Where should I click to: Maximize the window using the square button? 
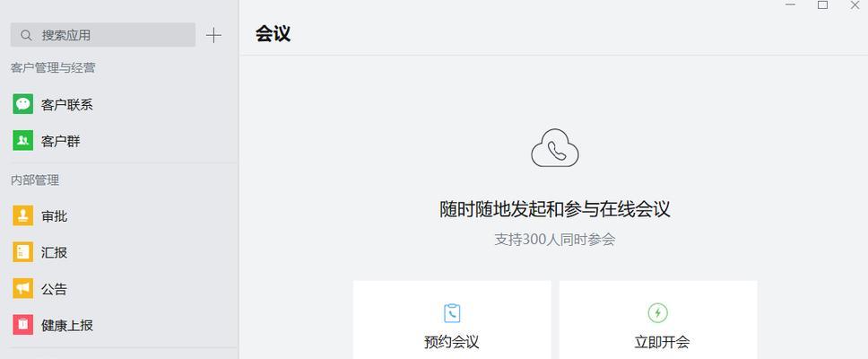pyautogui.click(x=823, y=5)
